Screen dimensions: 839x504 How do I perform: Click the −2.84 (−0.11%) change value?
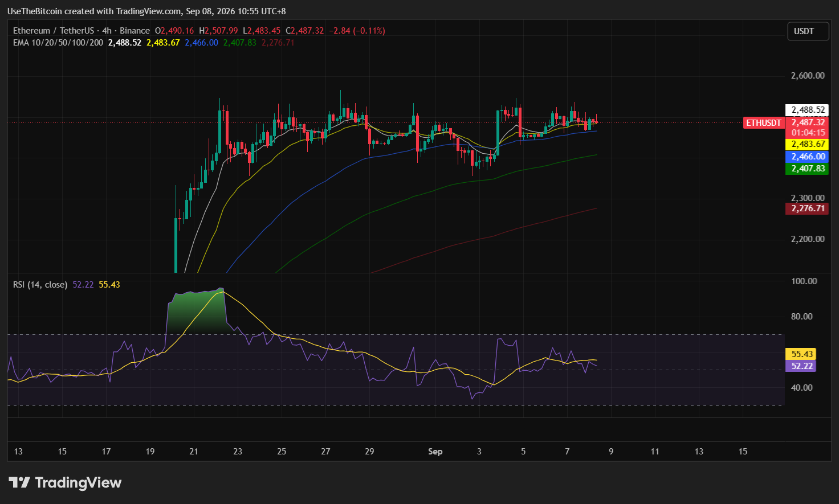coord(357,31)
